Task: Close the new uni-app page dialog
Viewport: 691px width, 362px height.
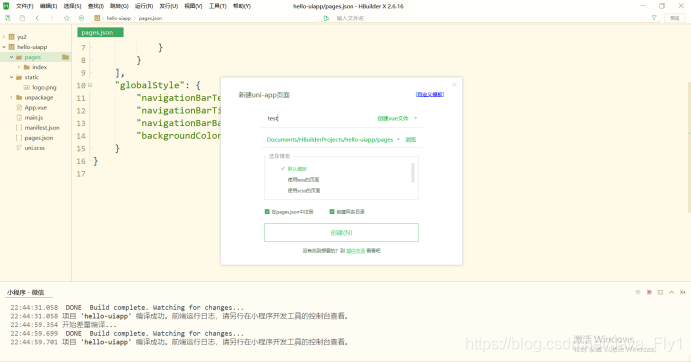Action: pyautogui.click(x=454, y=84)
